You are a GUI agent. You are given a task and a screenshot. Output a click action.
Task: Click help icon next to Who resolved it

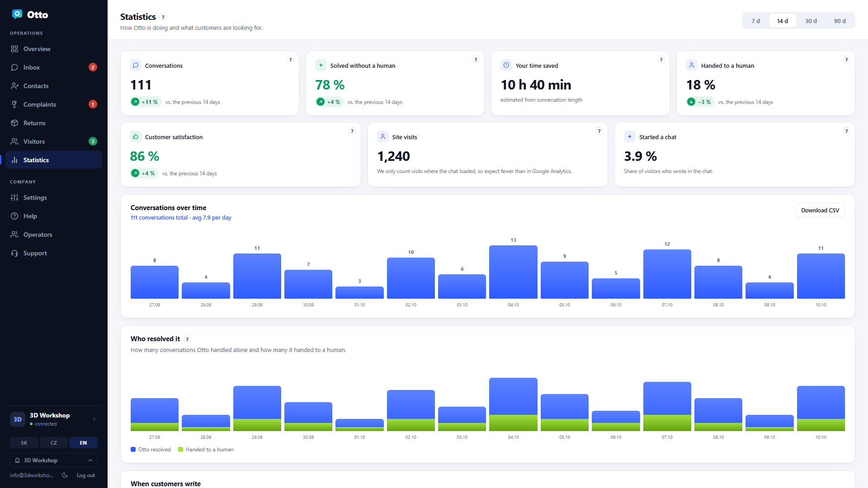187,339
